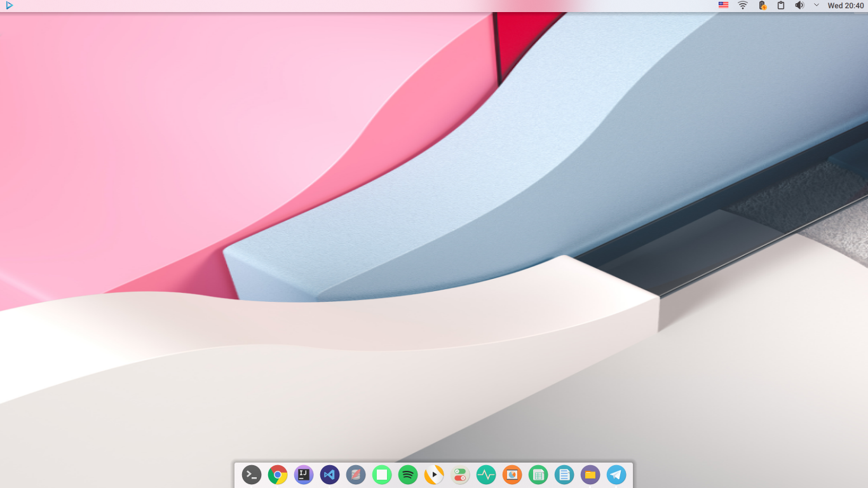Open the settings toggles app in dock

click(x=460, y=475)
